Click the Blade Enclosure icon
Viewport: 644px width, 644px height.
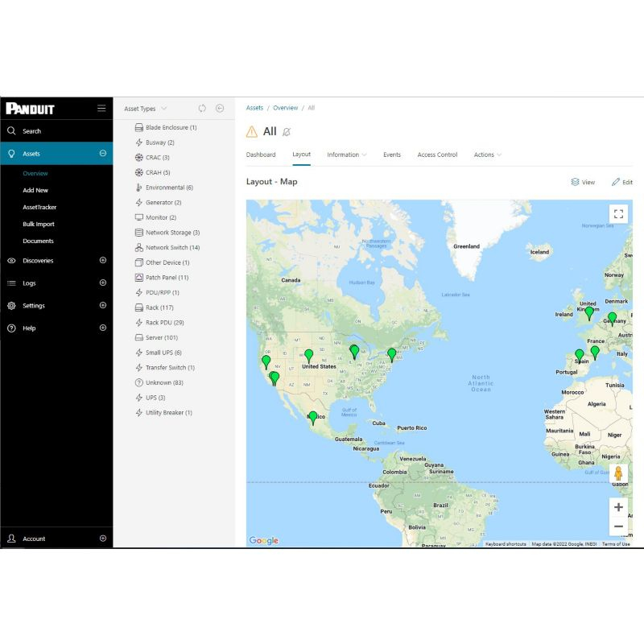tap(139, 128)
